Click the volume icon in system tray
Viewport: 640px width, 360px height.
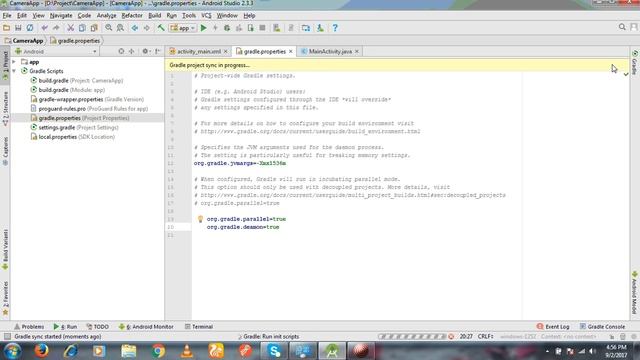click(x=592, y=351)
